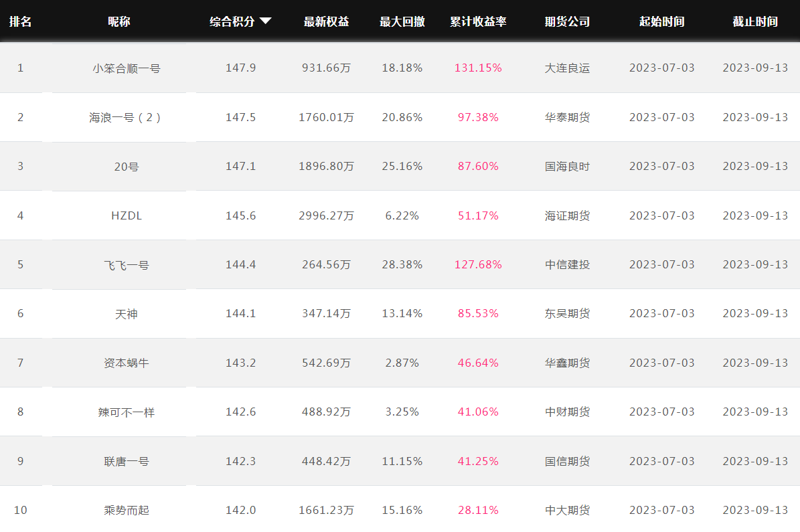This screenshot has width=800, height=532.
Task: Select score value 145.6
Action: click(241, 215)
